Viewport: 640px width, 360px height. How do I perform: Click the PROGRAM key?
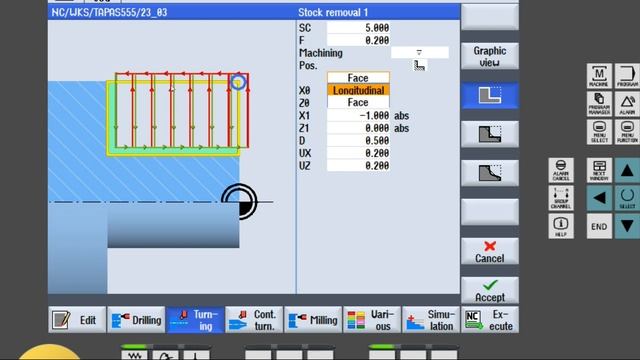click(627, 76)
